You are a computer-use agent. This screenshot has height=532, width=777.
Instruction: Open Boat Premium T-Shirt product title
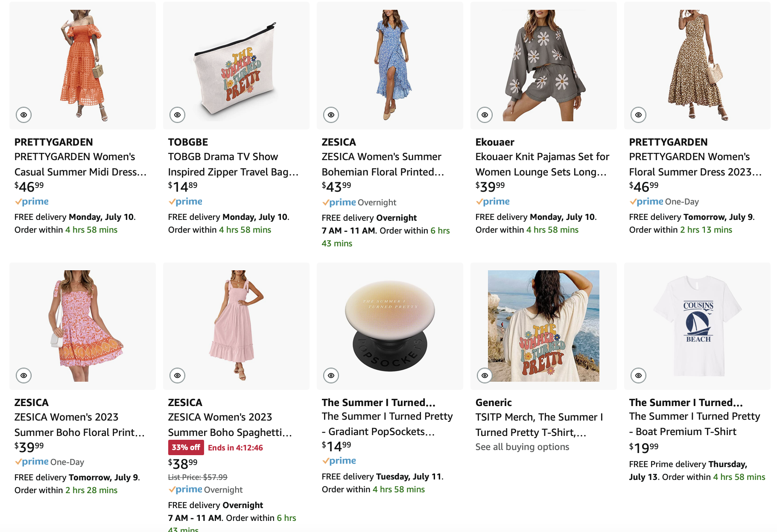(694, 424)
